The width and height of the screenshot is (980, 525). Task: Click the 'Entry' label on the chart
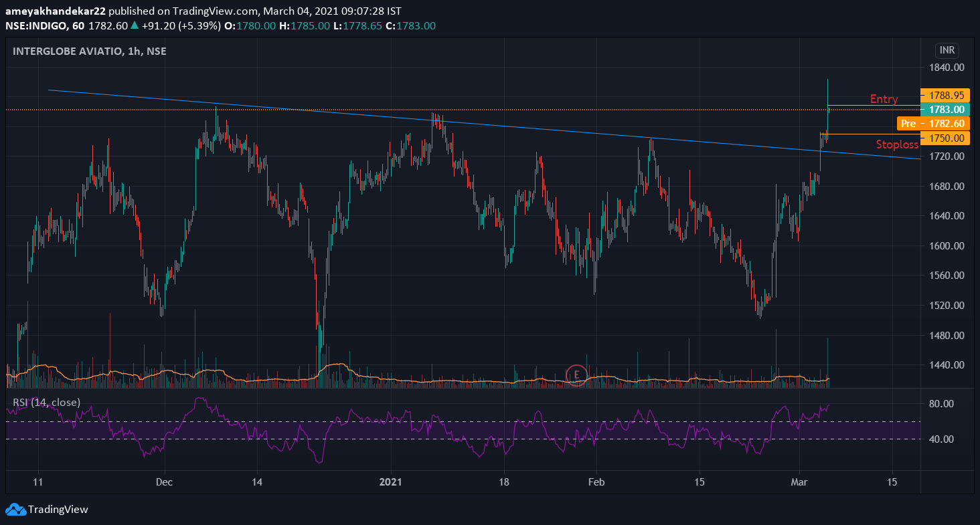(884, 99)
